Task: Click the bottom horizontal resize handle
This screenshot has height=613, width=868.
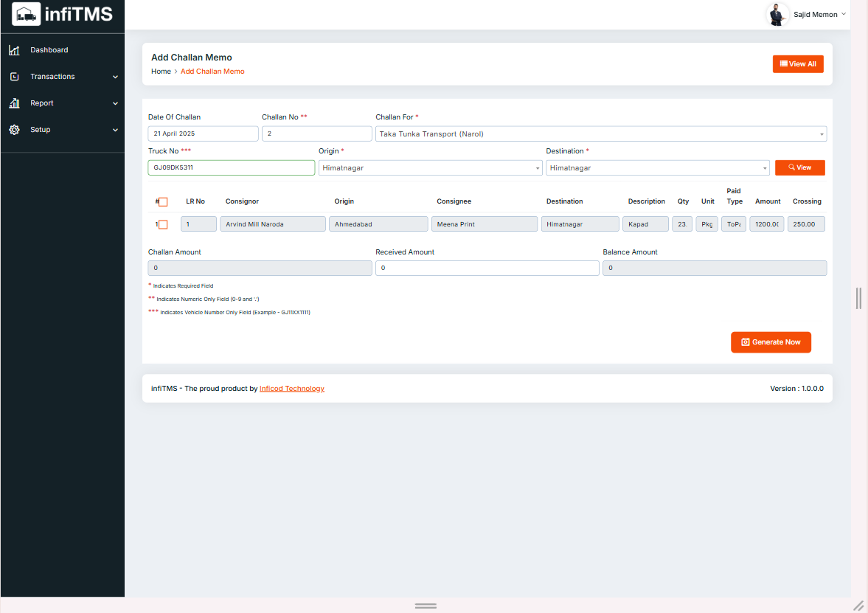Action: tap(426, 605)
